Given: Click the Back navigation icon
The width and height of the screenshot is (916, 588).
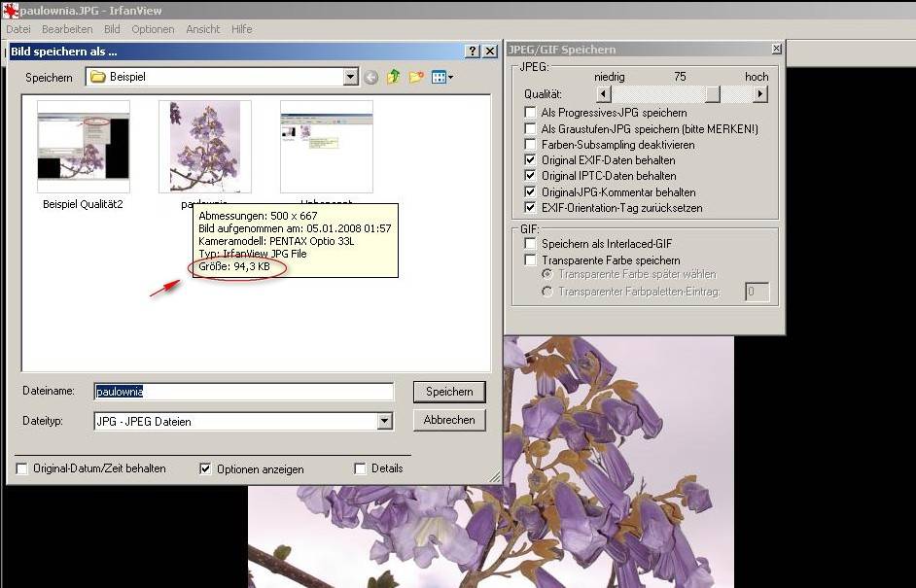Looking at the screenshot, I should point(371,77).
